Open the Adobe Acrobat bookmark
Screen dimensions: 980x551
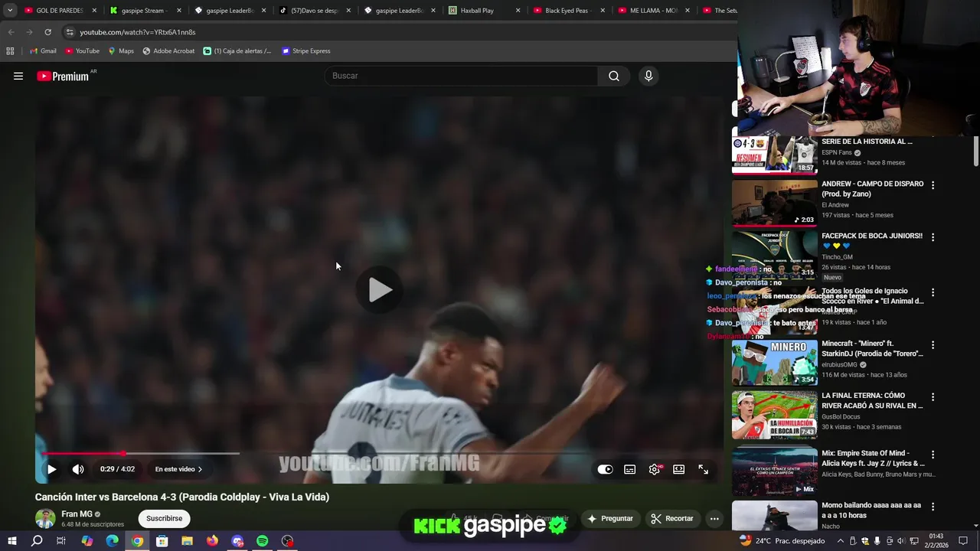tap(168, 51)
